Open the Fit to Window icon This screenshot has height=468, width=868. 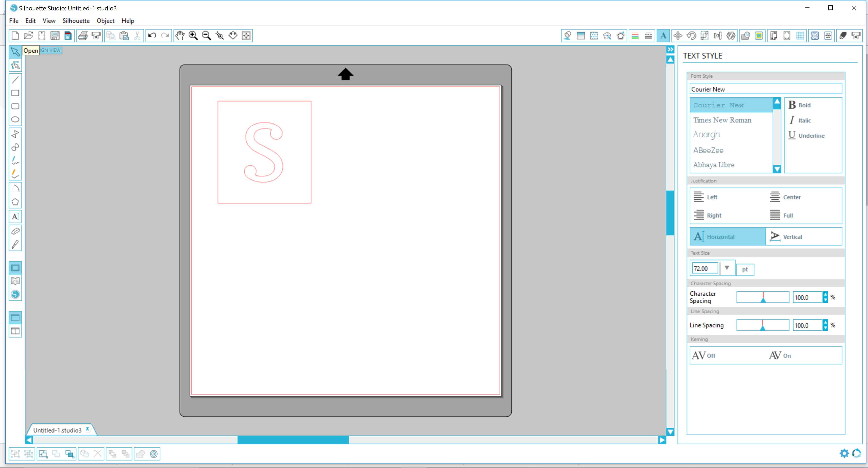point(246,36)
